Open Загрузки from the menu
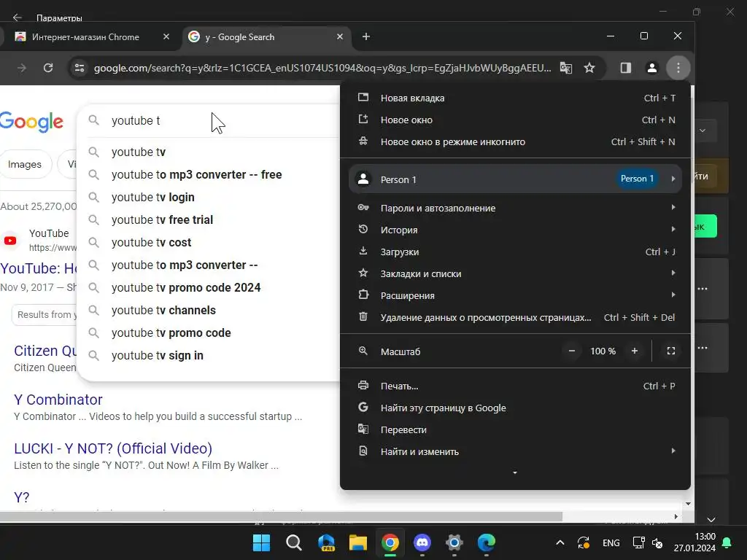This screenshot has width=747, height=560. [516, 252]
